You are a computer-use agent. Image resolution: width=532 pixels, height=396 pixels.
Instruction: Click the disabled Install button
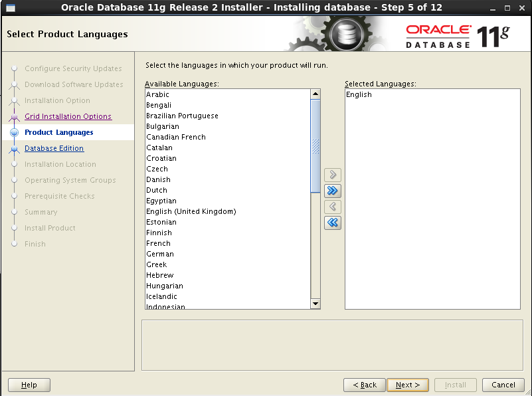[x=456, y=385]
